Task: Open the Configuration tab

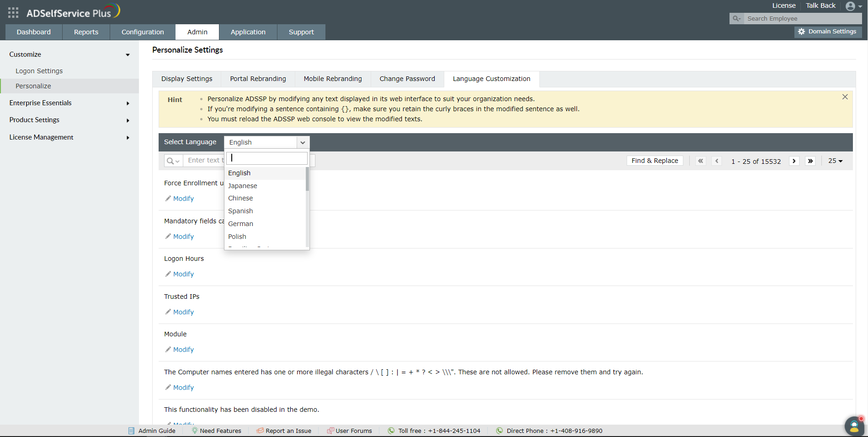Action: pyautogui.click(x=143, y=32)
